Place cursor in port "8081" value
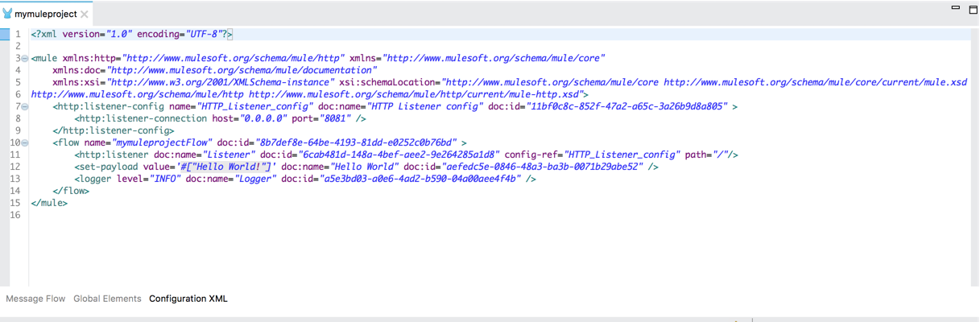980x322 pixels. [337, 118]
